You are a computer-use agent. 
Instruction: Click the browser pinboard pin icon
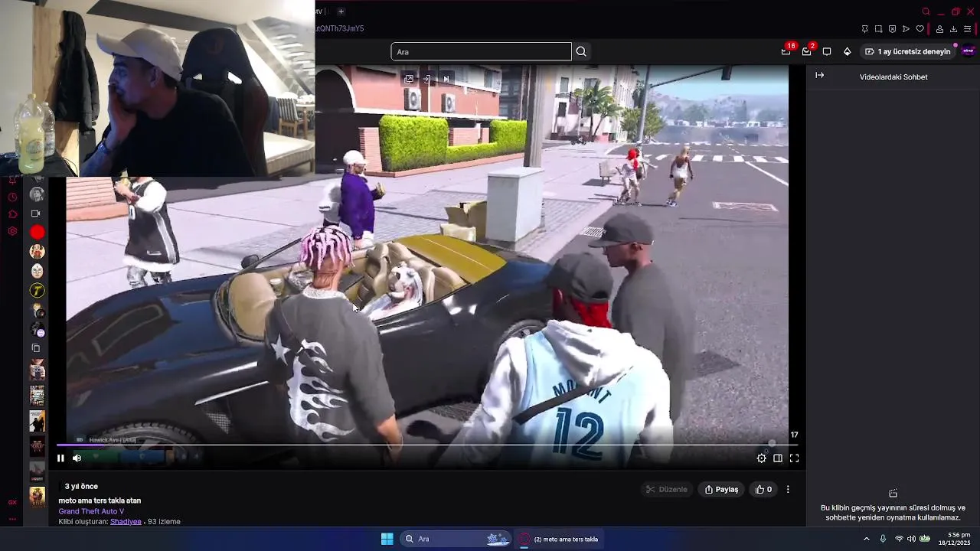coord(864,29)
